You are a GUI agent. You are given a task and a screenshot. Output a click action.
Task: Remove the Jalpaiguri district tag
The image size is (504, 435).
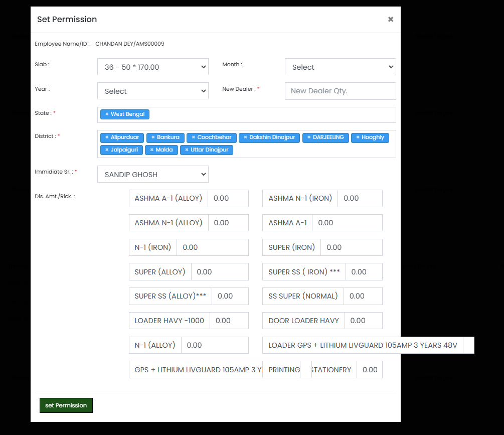pyautogui.click(x=107, y=150)
